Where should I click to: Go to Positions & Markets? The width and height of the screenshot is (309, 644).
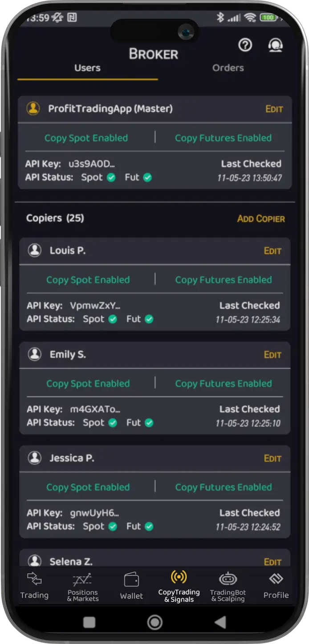click(82, 587)
